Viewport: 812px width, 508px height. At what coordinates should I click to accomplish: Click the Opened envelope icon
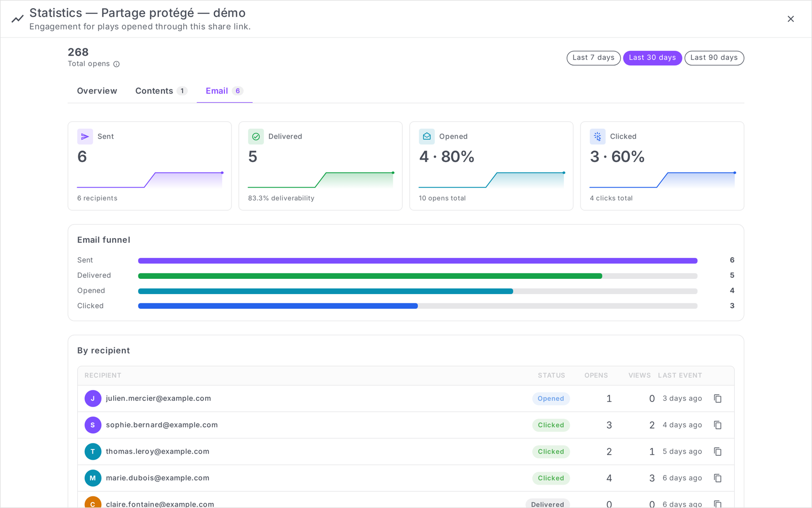tap(427, 137)
